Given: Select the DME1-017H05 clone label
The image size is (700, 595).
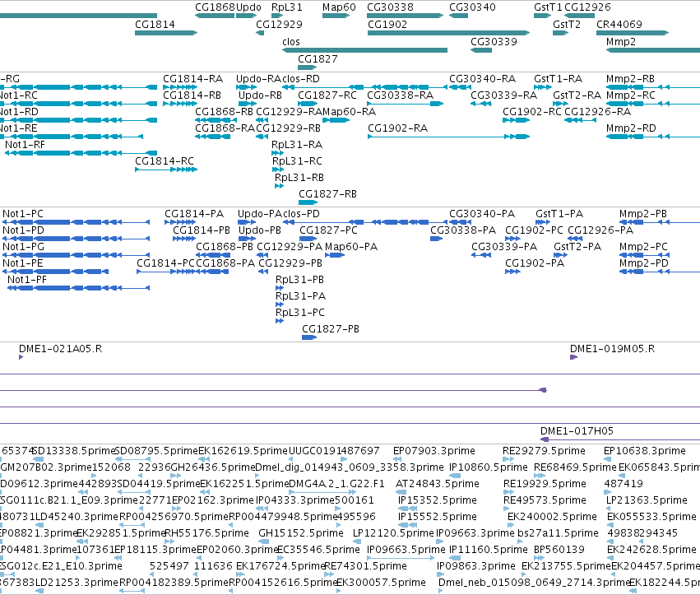Looking at the screenshot, I should tap(577, 431).
